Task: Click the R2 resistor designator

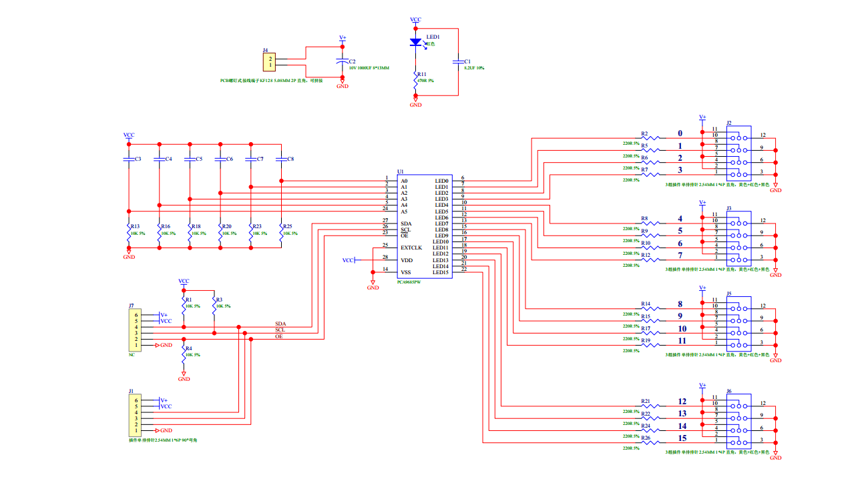Action: [644, 133]
